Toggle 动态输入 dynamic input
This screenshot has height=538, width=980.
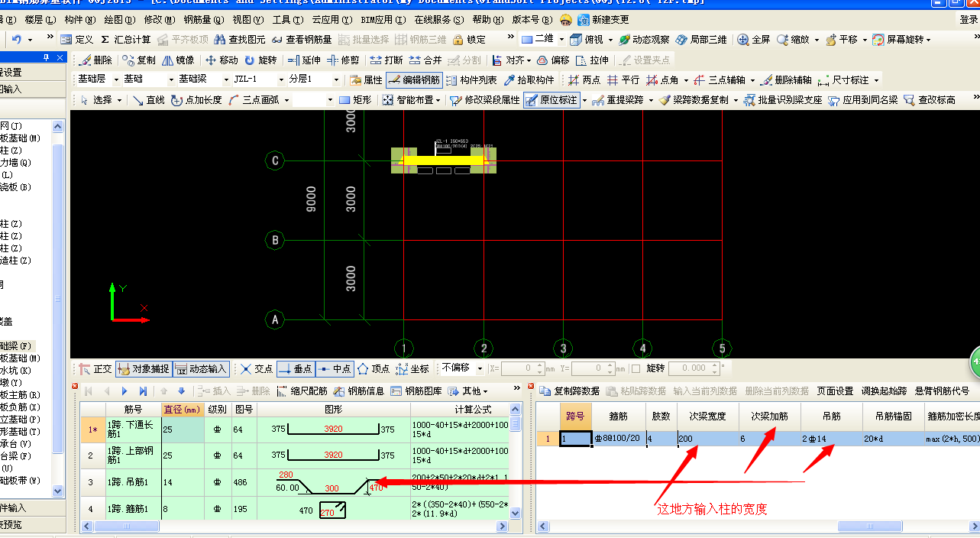tap(201, 368)
